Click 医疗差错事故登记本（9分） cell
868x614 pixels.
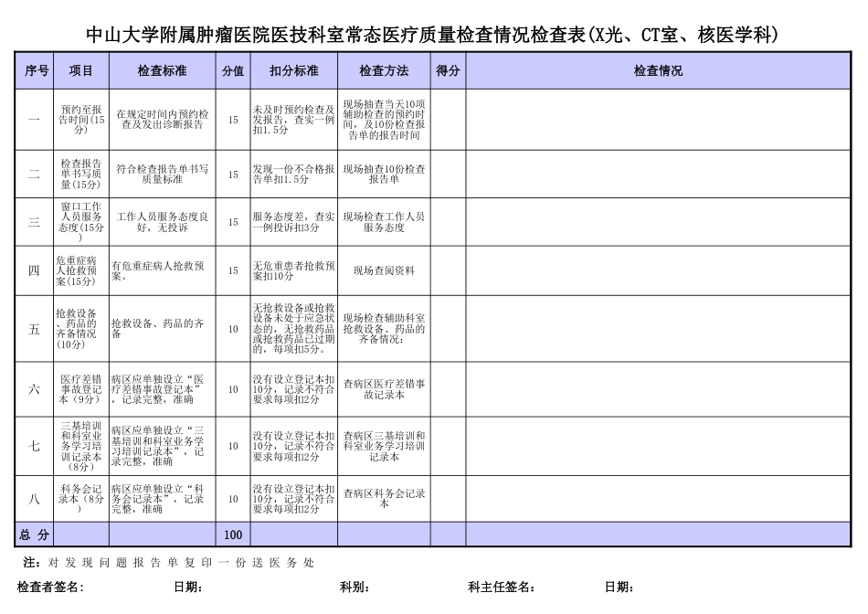click(x=81, y=389)
